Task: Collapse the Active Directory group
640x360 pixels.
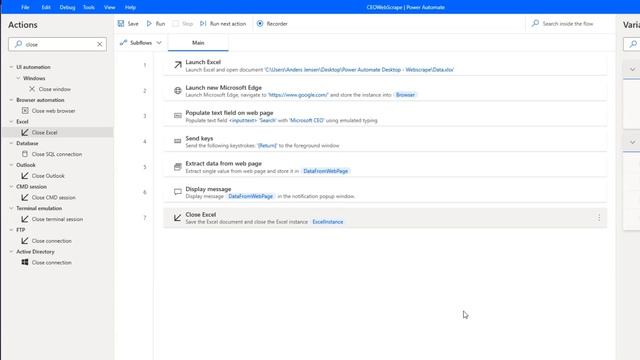Action: click(x=11, y=252)
